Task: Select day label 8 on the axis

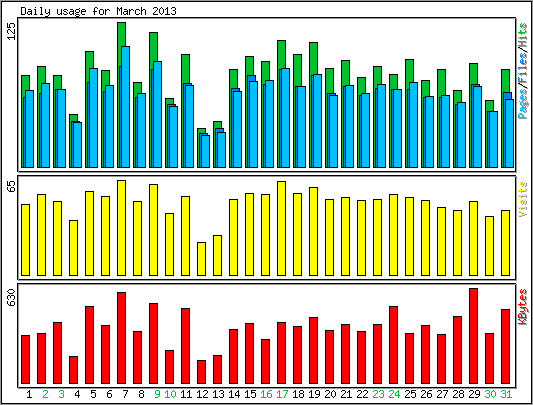Action: pyautogui.click(x=141, y=394)
